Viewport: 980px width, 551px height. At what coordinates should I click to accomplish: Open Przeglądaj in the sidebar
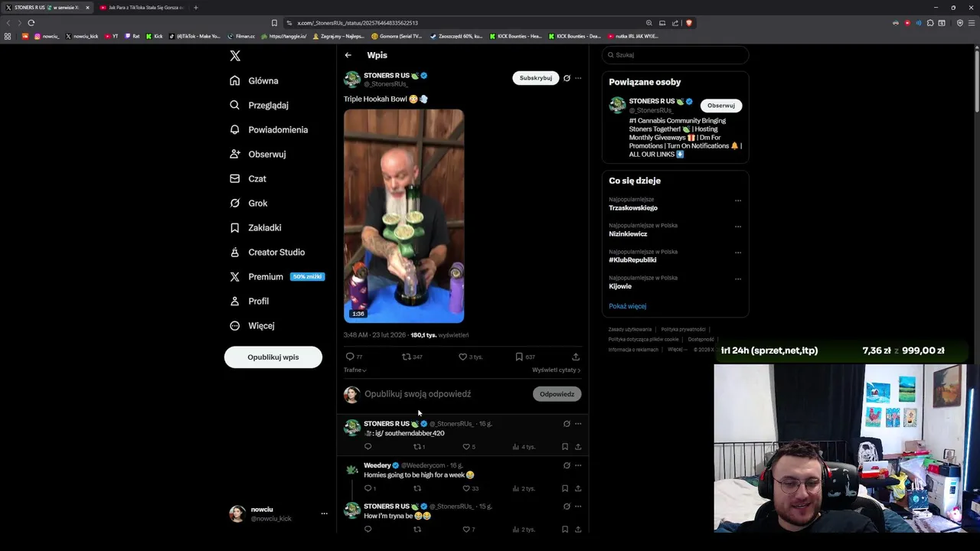(260, 105)
